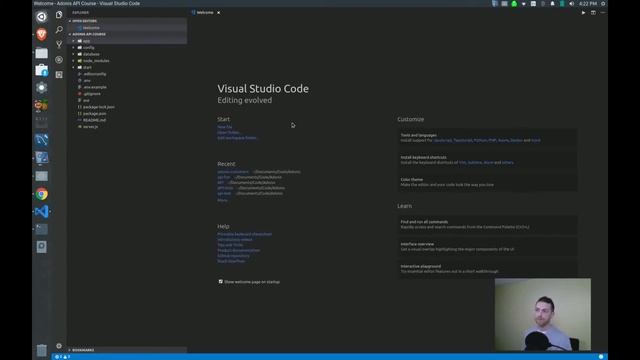Open the package-lock.json file
The image size is (640, 360).
pyautogui.click(x=128, y=107)
